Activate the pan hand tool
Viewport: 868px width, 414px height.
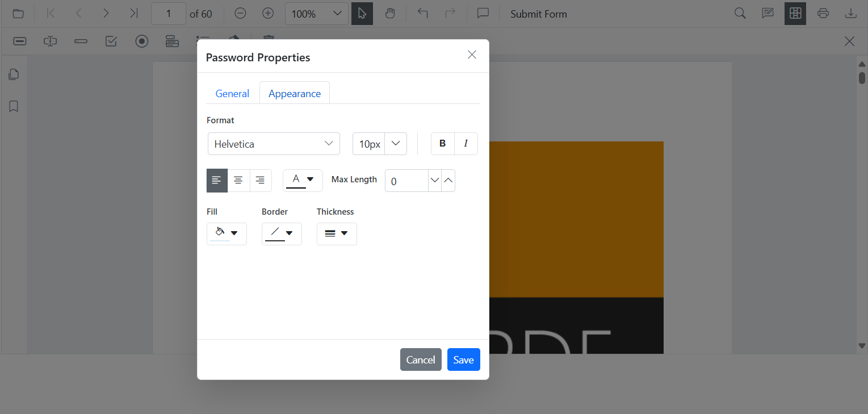tap(390, 14)
